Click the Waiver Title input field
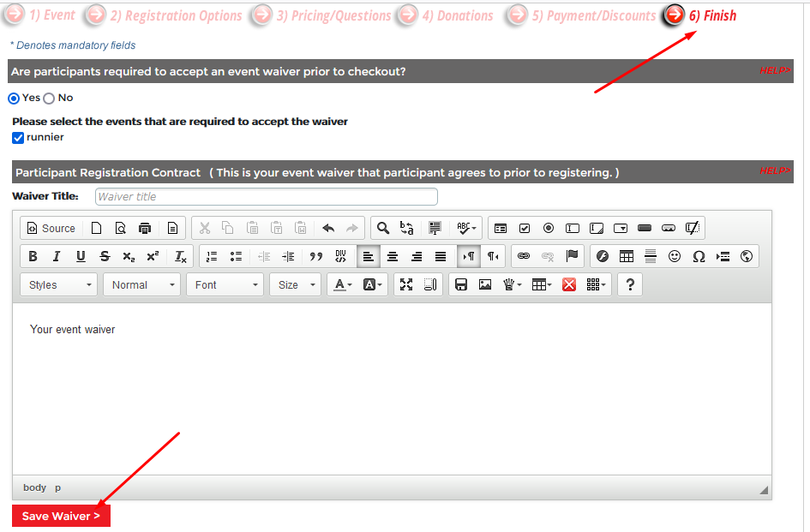This screenshot has width=810, height=532. 266,197
